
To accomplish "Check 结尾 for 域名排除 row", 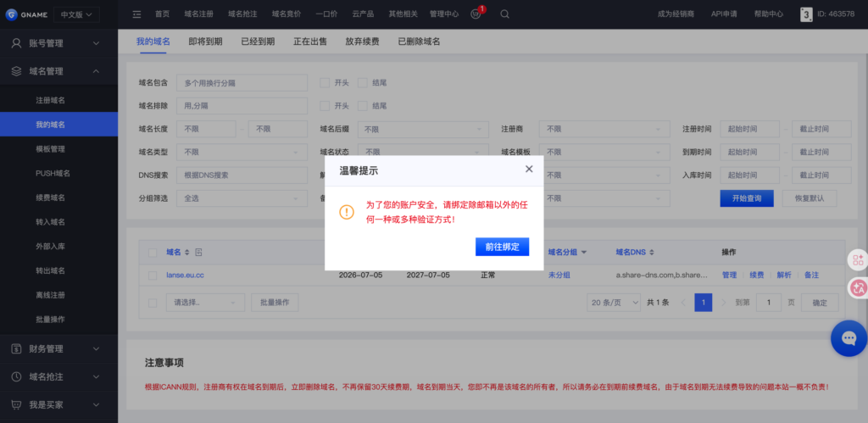I will coord(363,106).
